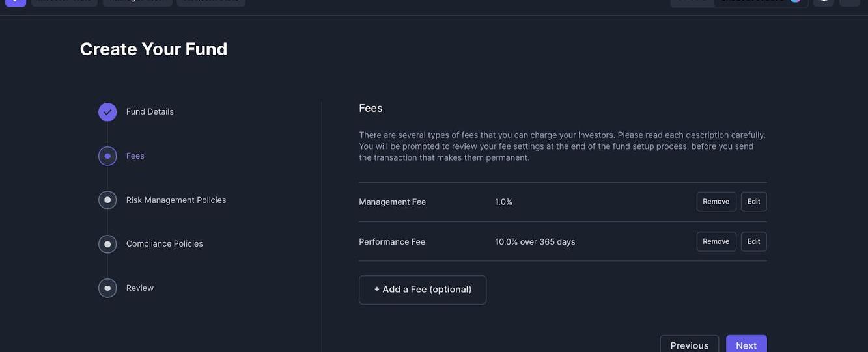Remove the Performance Fee

(x=716, y=241)
